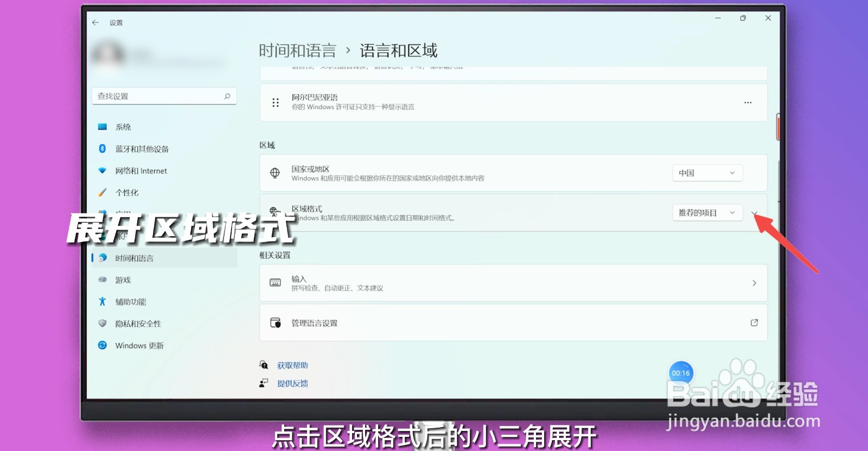Click the 系统 monitor icon
The image size is (868, 451).
point(103,127)
